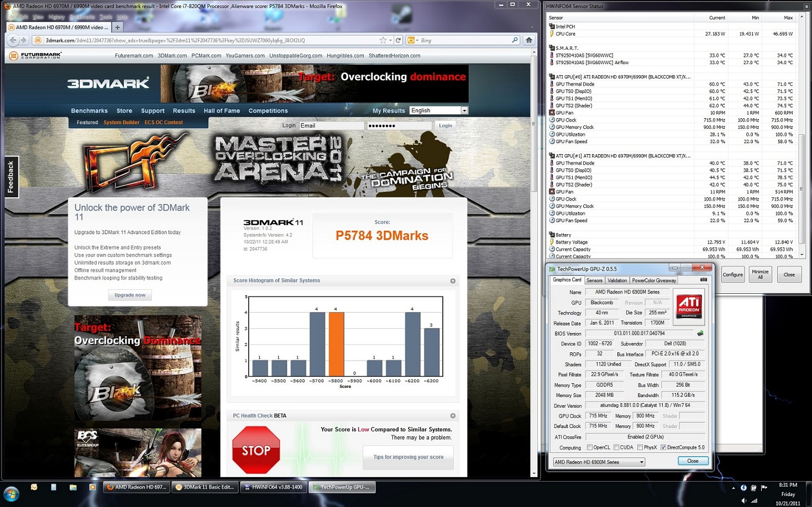Open the bookmark star dropdown arrow
The image size is (812, 507).
(x=390, y=40)
